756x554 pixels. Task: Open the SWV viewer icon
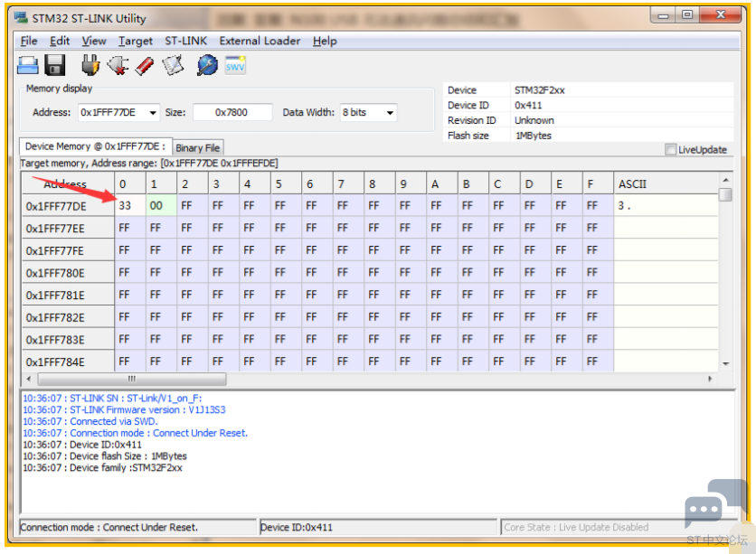(x=235, y=65)
